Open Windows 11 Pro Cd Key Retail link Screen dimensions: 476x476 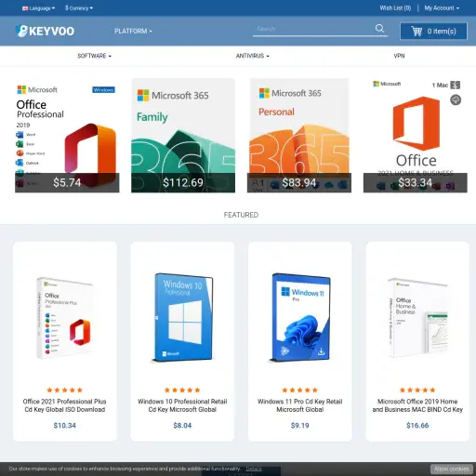(x=300, y=405)
